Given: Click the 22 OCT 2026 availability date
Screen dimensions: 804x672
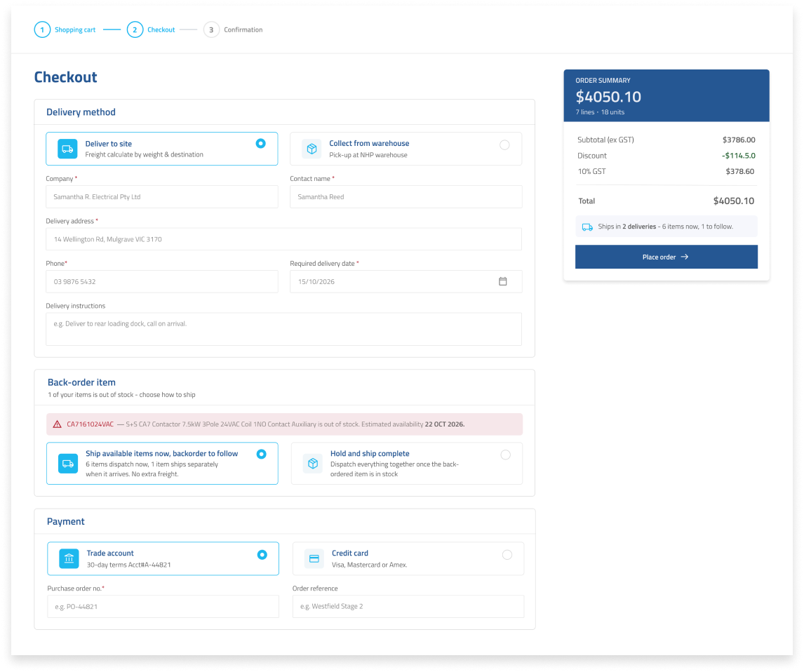Looking at the screenshot, I should pyautogui.click(x=445, y=424).
